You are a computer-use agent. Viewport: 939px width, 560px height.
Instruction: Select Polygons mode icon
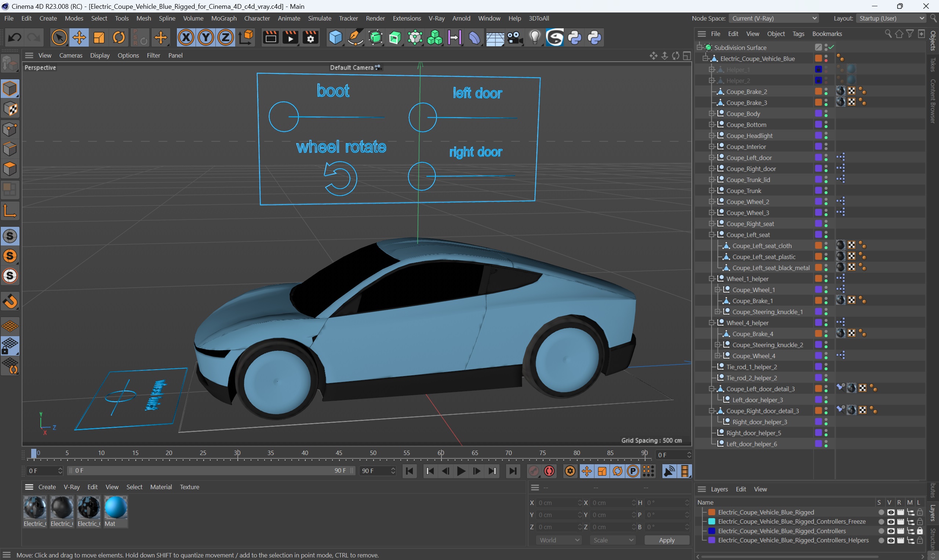click(10, 169)
